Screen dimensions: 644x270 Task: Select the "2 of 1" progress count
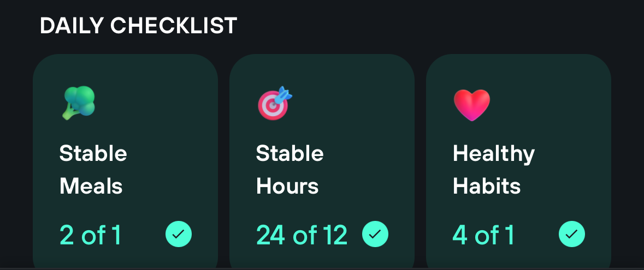(90, 235)
